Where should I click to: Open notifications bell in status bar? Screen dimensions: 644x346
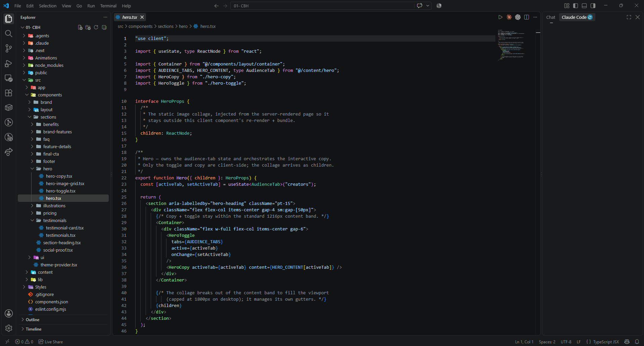point(637,342)
